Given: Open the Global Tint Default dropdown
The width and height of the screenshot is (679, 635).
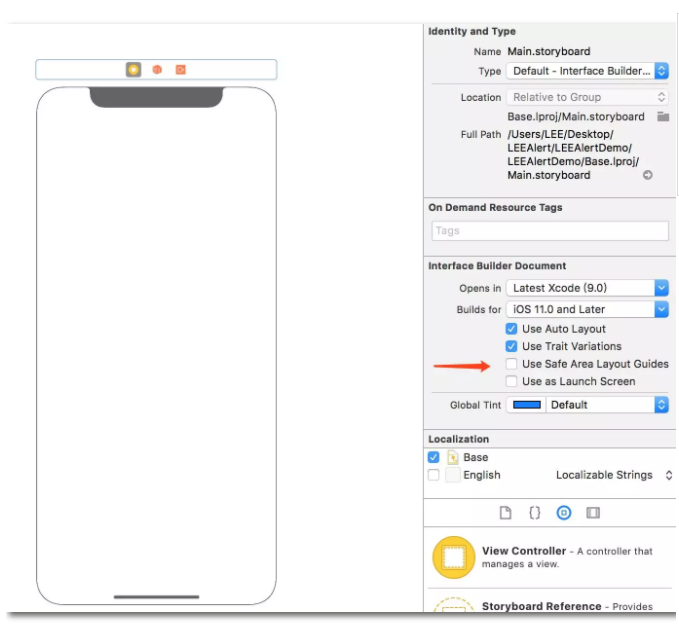Looking at the screenshot, I should tap(607, 405).
